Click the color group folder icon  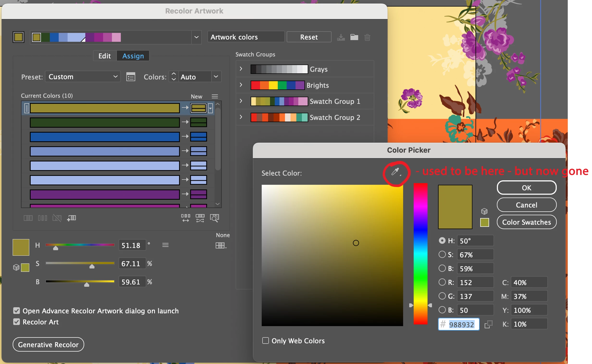(354, 37)
